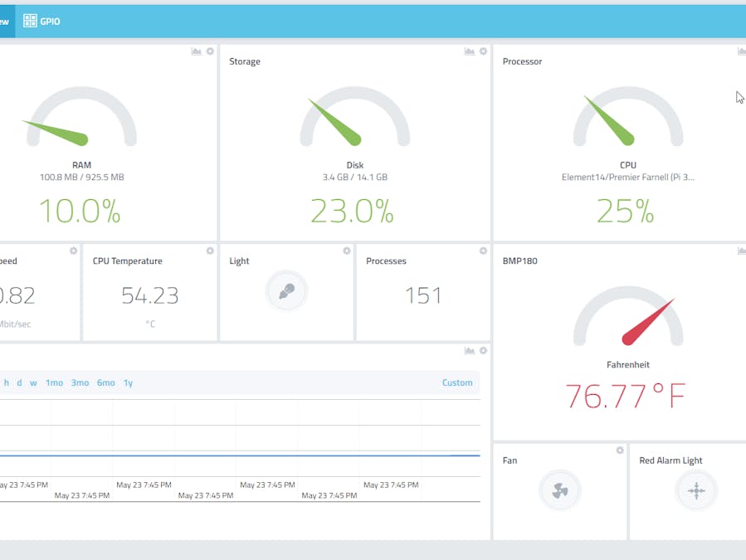The height and width of the screenshot is (560, 746).
Task: Open the GPIO tab icon in the header
Action: click(31, 20)
